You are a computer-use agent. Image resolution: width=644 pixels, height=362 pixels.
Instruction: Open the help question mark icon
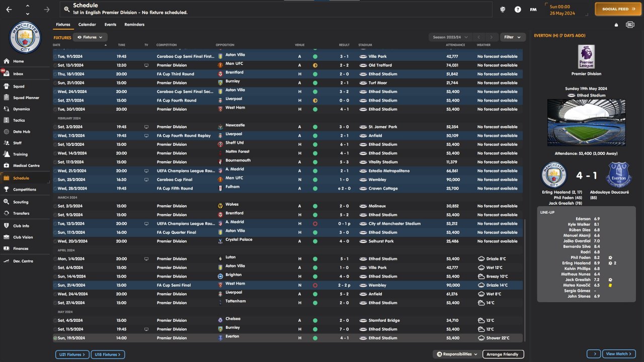(518, 10)
